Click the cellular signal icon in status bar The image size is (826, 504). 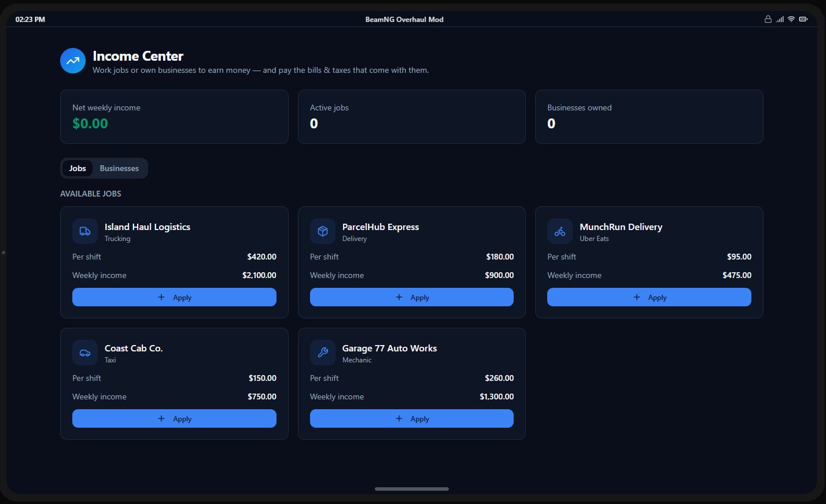(780, 19)
